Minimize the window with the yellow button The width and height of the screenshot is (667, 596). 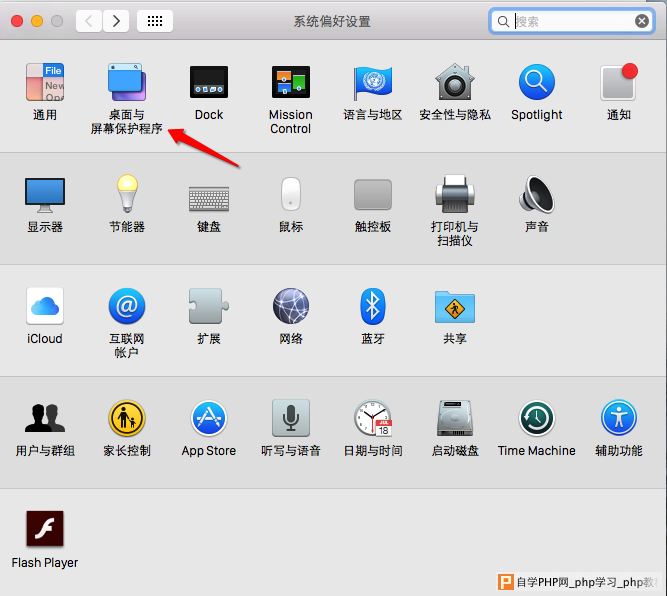[x=37, y=21]
